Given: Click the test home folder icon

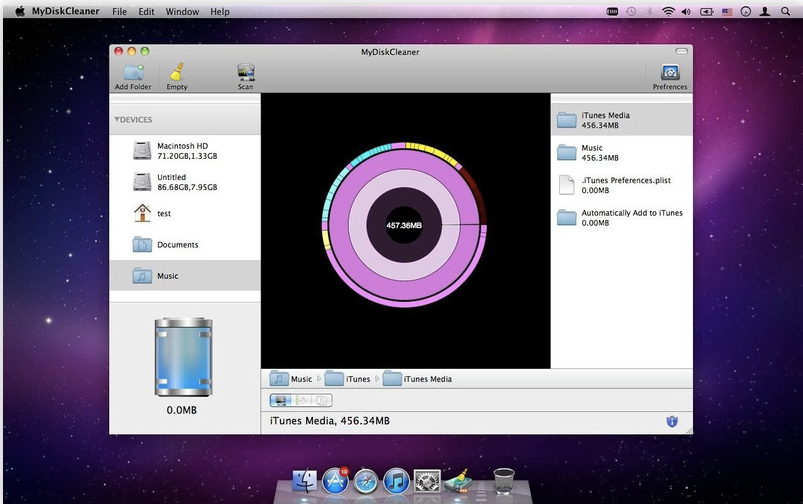Looking at the screenshot, I should click(142, 213).
